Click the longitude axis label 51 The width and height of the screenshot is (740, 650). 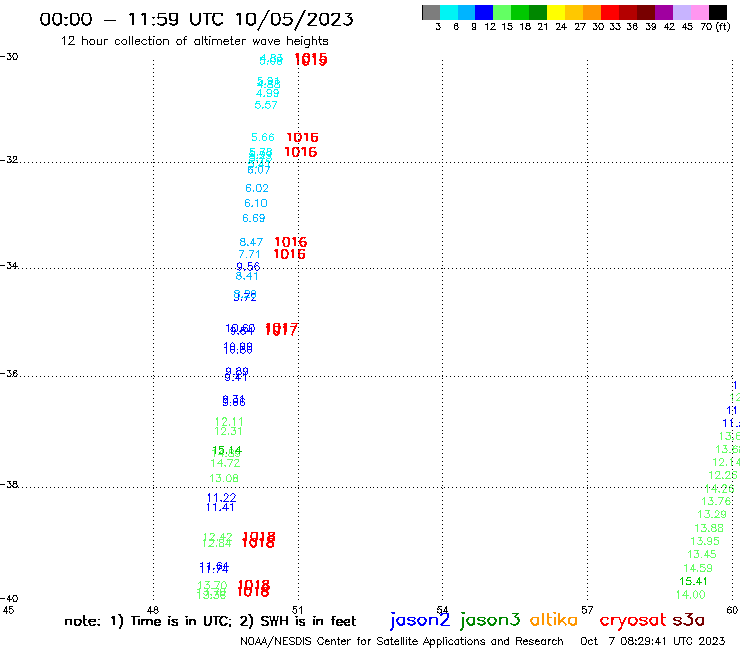[297, 610]
